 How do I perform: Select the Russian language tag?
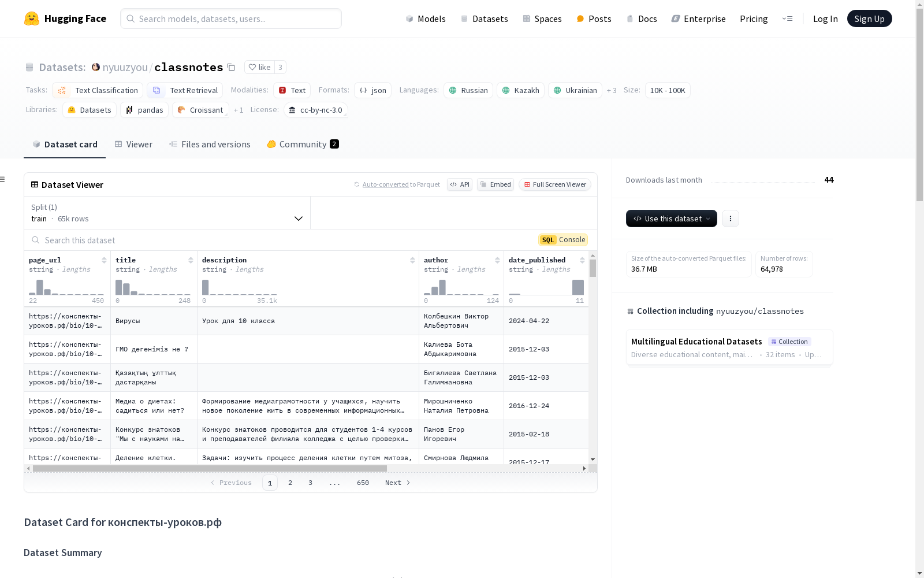coord(468,90)
